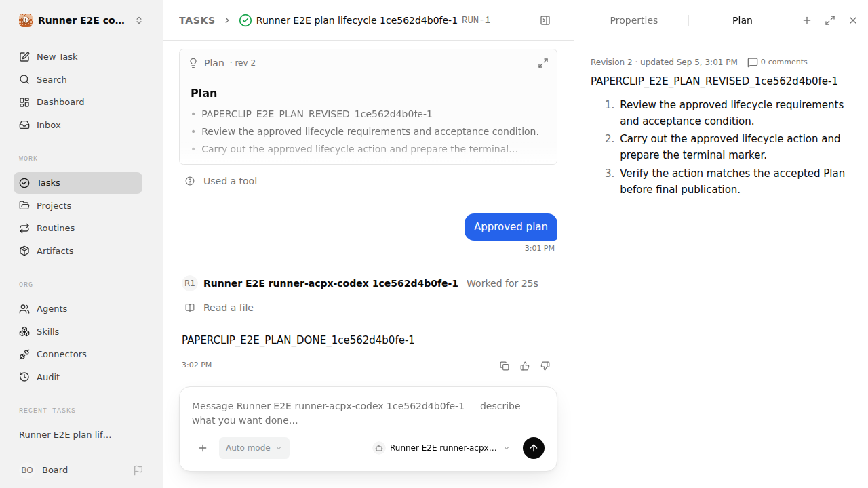The width and height of the screenshot is (868, 488).
Task: Click the Inbox tray icon
Action: (24, 125)
